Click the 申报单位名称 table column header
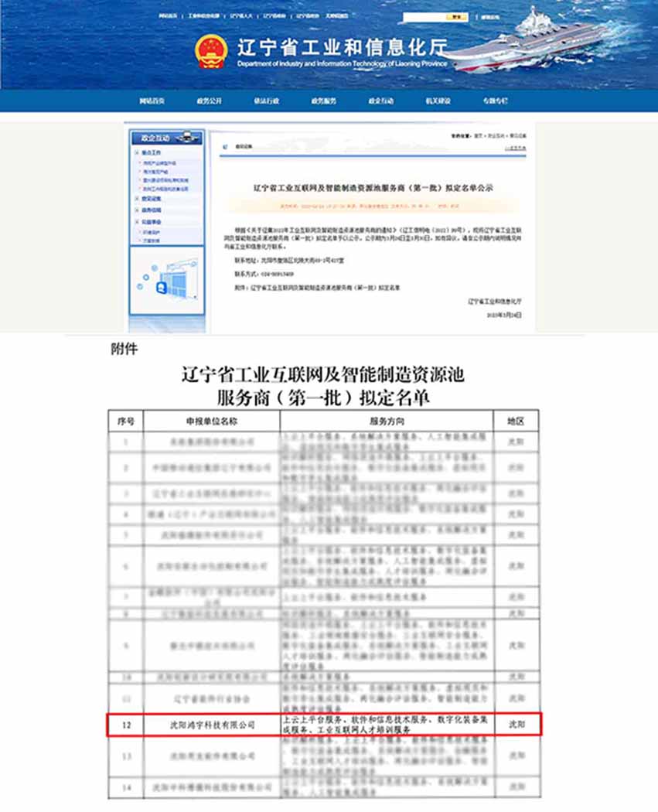Viewport: 658px width, 812px height. click(211, 421)
